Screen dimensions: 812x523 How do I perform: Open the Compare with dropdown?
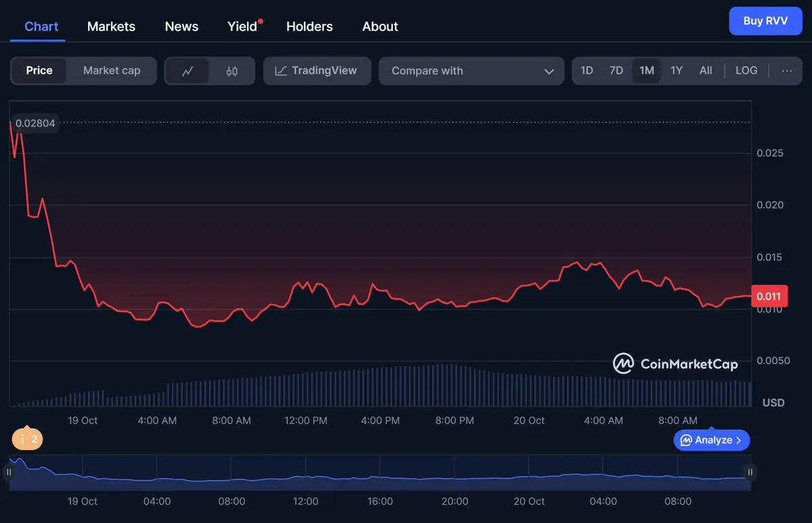pyautogui.click(x=471, y=71)
